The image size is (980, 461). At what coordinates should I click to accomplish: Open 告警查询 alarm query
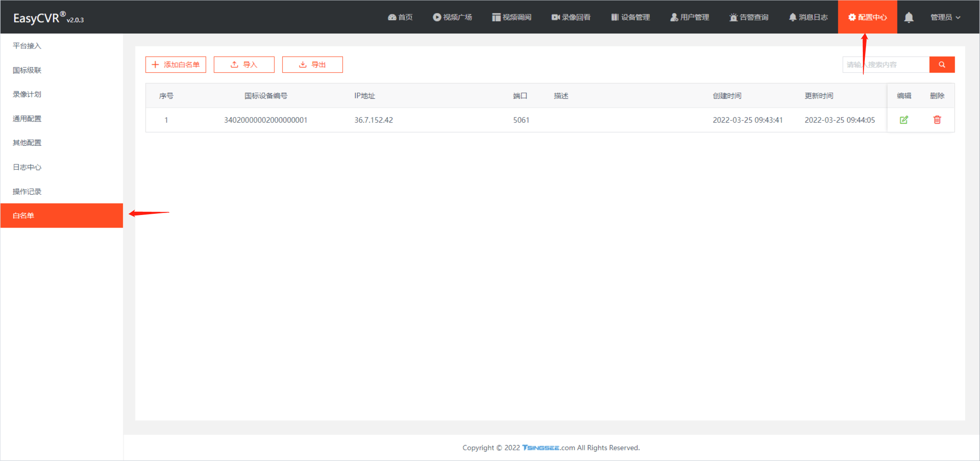coord(749,17)
